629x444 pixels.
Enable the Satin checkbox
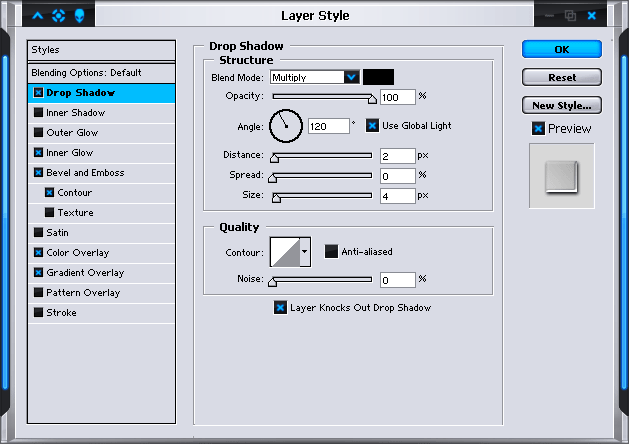click(38, 232)
